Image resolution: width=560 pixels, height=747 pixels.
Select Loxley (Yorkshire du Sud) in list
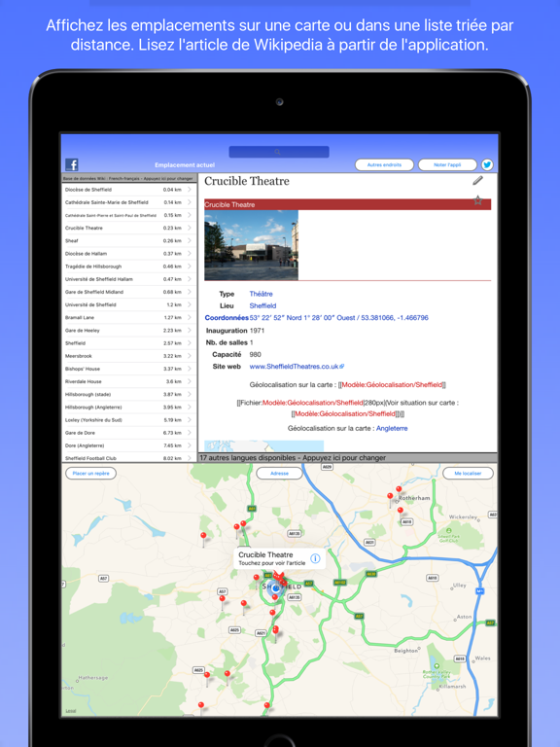pyautogui.click(x=129, y=420)
